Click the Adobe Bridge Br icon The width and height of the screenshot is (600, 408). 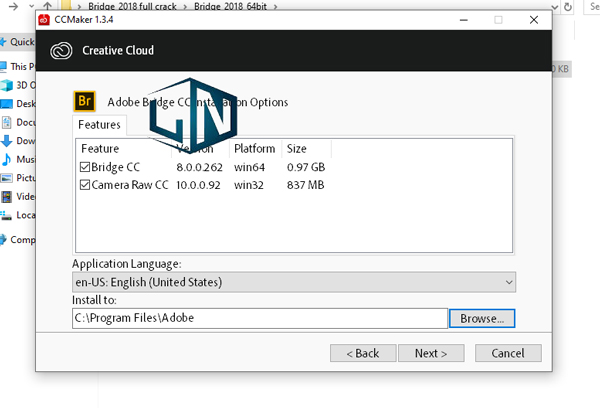(84, 101)
